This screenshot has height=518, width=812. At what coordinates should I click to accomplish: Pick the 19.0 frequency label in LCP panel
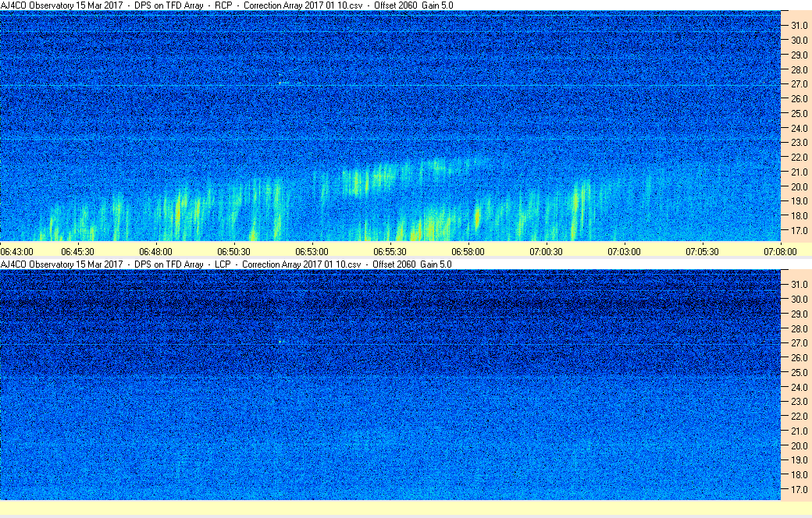click(799, 460)
